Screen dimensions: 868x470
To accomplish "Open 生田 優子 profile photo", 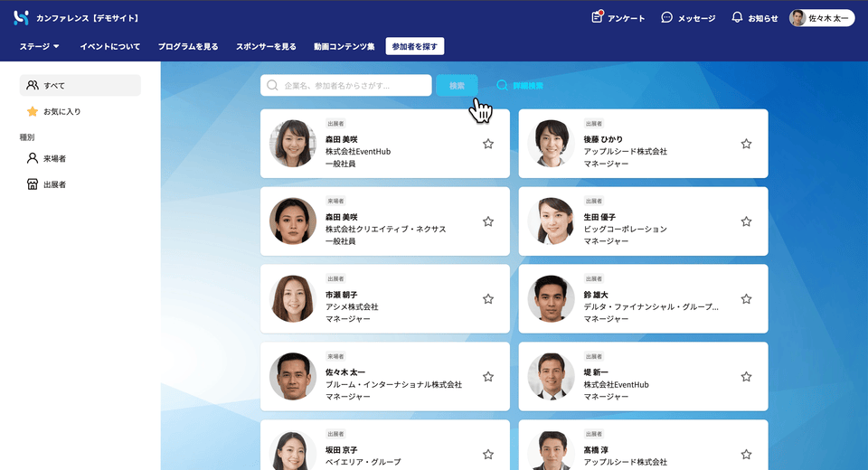I will [552, 221].
